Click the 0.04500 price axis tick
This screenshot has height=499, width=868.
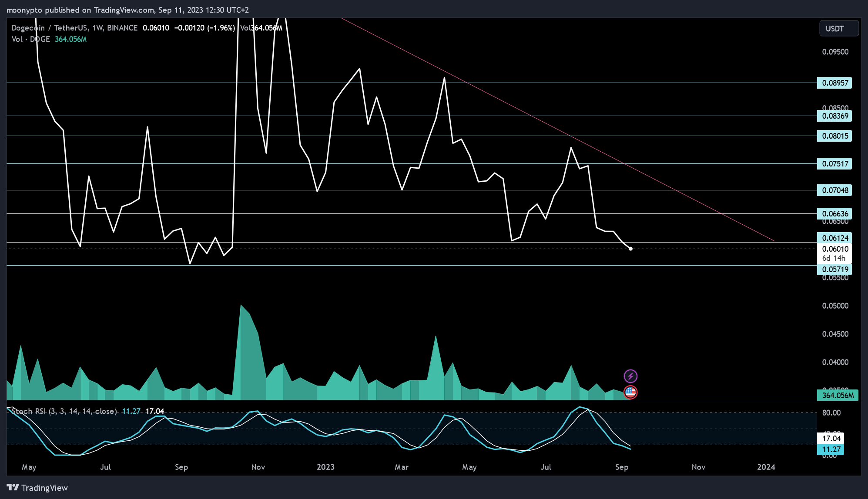point(835,334)
